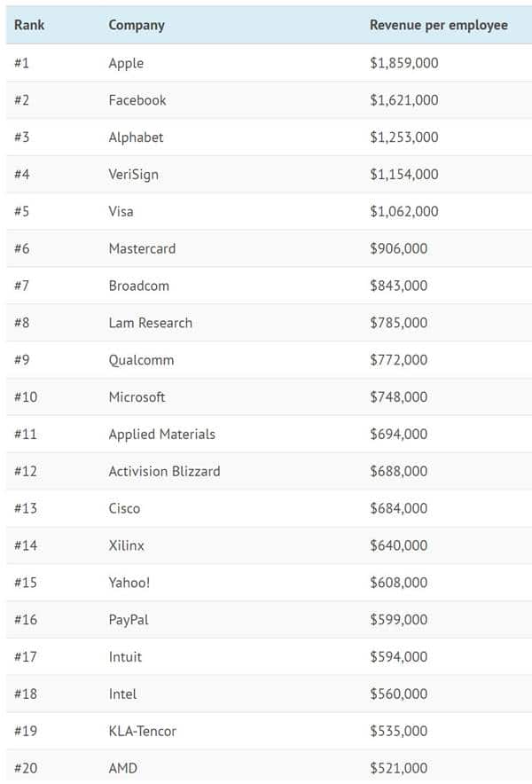Select the Activision Blizzard row name

coord(164,472)
